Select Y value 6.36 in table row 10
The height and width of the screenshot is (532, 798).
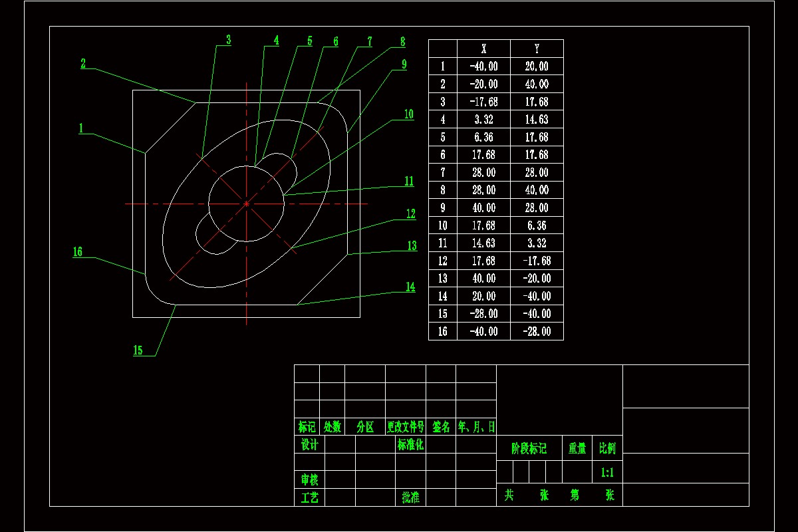(537, 225)
